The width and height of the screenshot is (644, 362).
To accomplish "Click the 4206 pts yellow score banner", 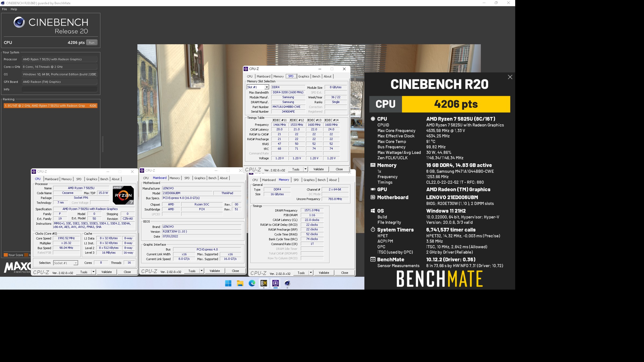I will [x=456, y=104].
